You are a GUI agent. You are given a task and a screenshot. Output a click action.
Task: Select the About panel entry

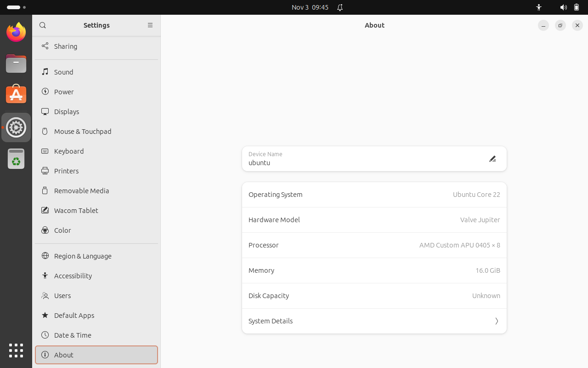96,355
